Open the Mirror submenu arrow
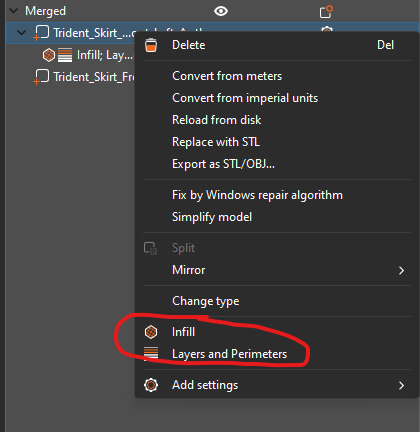The height and width of the screenshot is (432, 420). point(401,270)
